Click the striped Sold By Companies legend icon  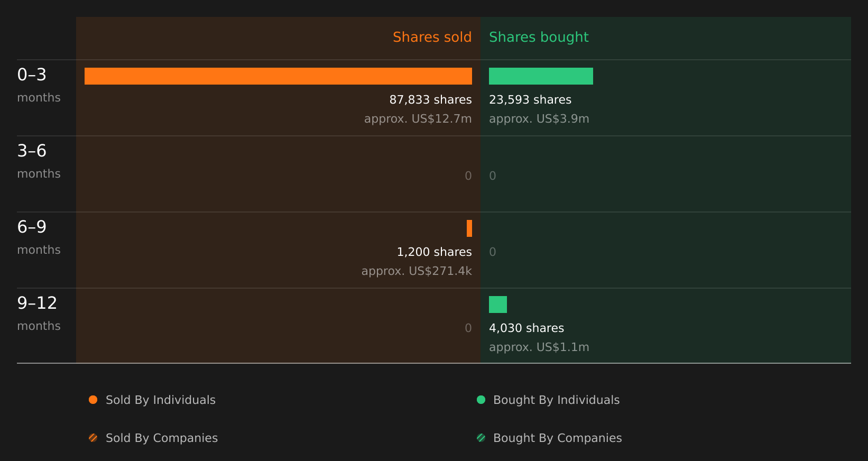93,438
